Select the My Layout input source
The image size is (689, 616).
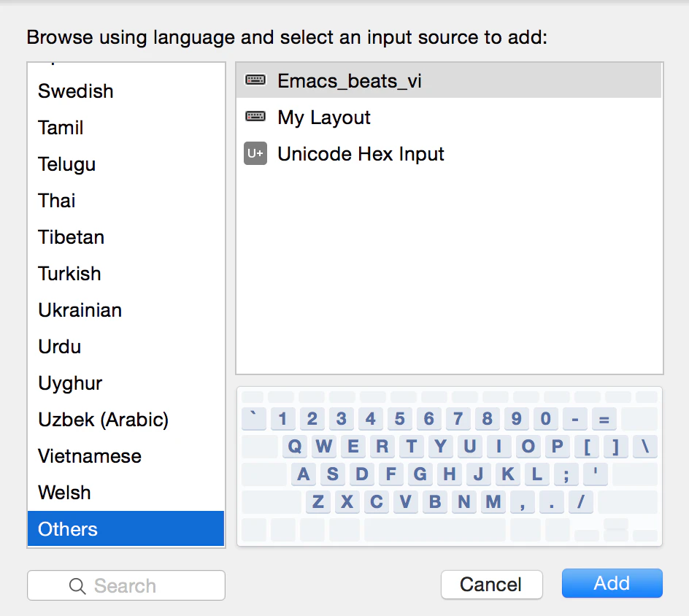[x=449, y=118]
